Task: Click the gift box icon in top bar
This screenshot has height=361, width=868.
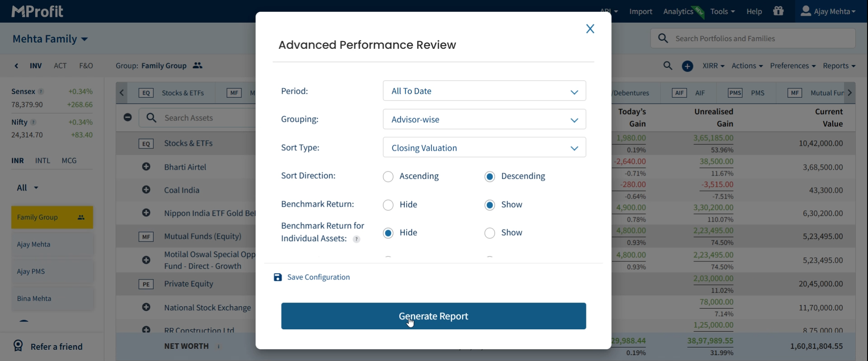Action: pos(778,11)
